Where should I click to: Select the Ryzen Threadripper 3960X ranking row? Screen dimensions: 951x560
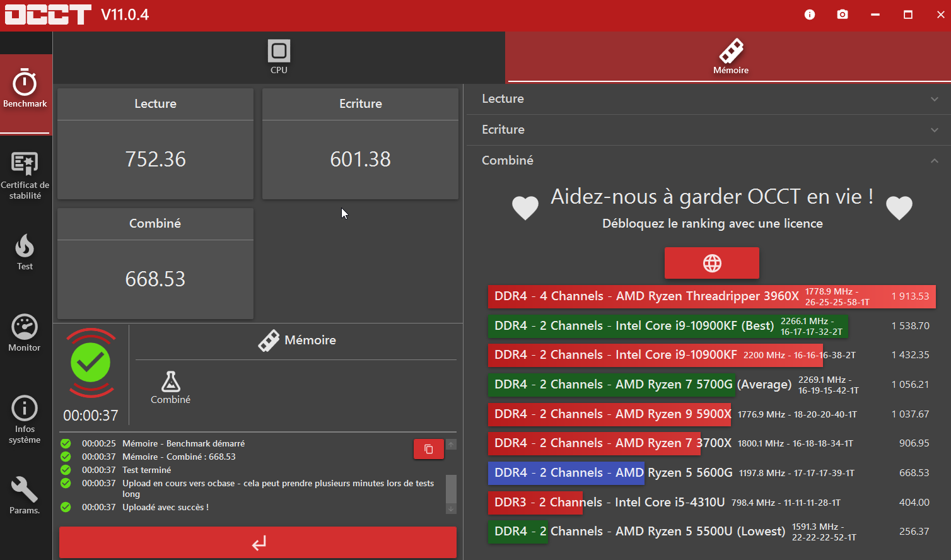711,296
